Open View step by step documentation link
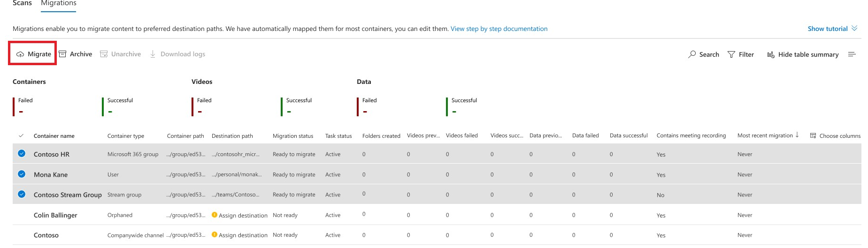 tap(499, 29)
